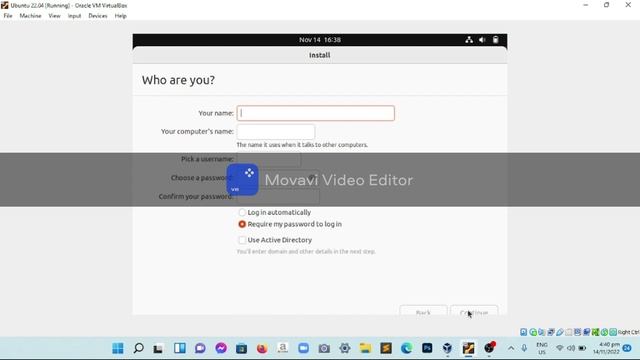Image resolution: width=640 pixels, height=360 pixels.
Task: Launch Firefox from the taskbar
Action: pos(262,348)
